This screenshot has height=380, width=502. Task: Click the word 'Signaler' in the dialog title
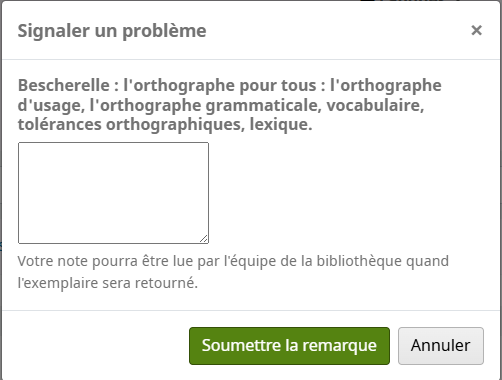tap(54, 31)
